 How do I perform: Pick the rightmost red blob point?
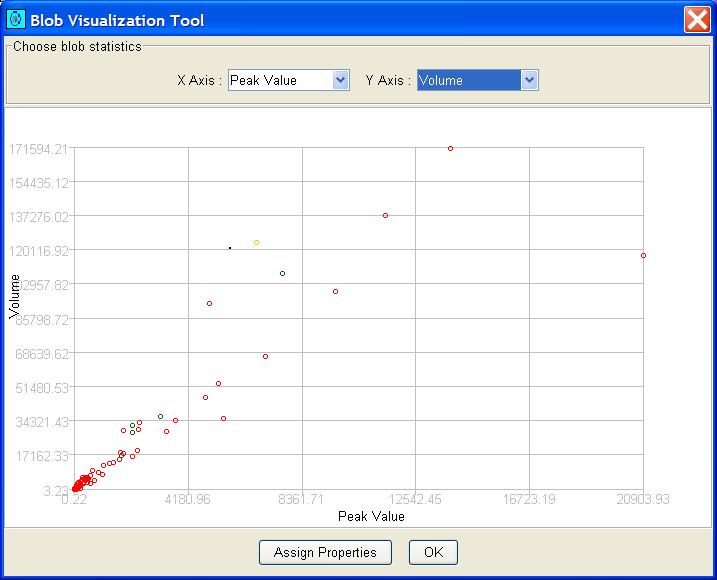pyautogui.click(x=643, y=255)
